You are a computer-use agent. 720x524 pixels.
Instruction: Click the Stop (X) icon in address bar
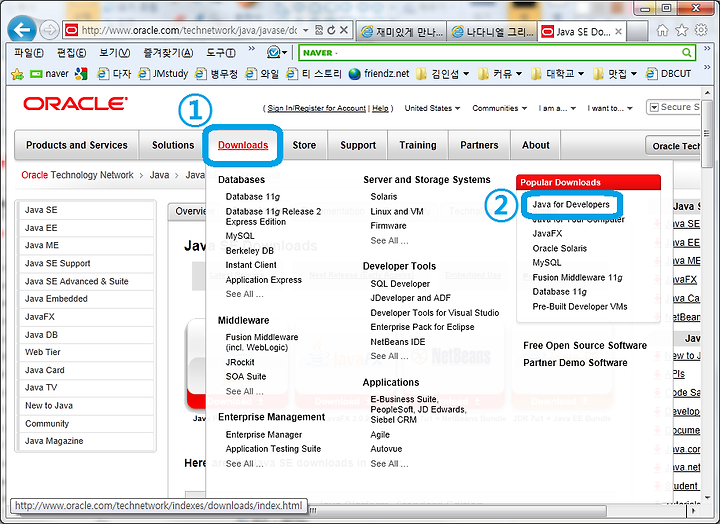coord(344,30)
